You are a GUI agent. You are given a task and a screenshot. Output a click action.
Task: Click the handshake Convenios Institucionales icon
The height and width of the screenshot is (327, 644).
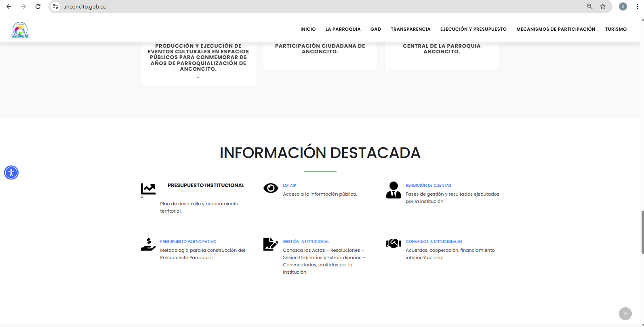pyautogui.click(x=393, y=243)
